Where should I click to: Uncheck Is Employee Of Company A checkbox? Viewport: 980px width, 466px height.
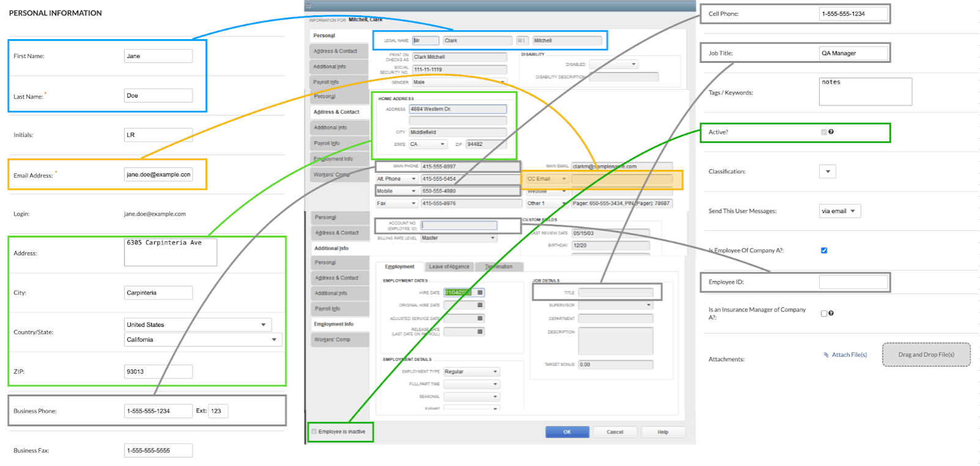(x=824, y=250)
